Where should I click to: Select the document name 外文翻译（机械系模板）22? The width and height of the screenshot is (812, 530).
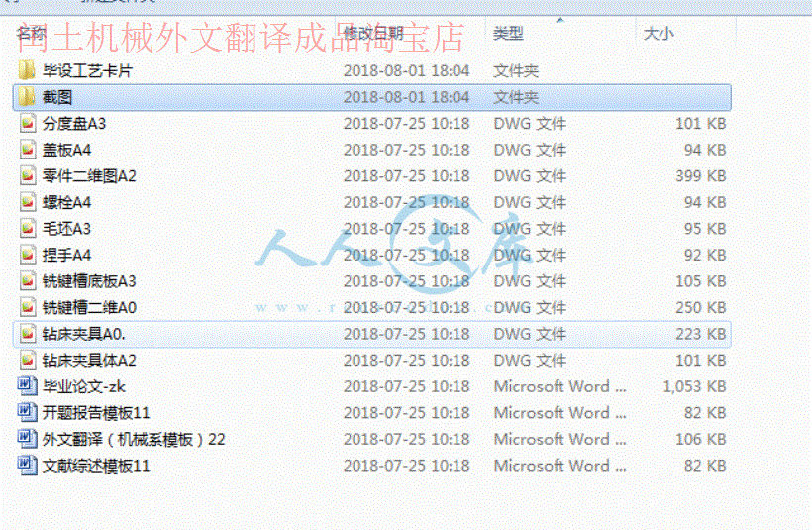pos(134,439)
